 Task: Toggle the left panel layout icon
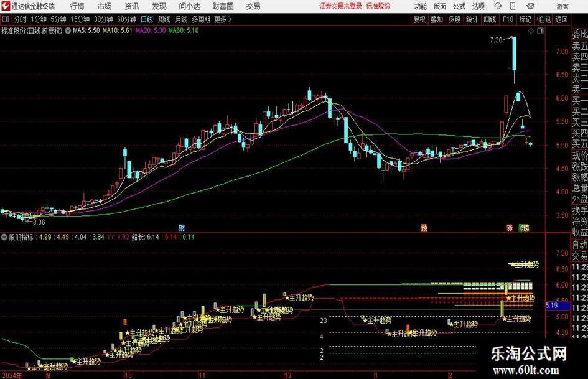[5, 19]
